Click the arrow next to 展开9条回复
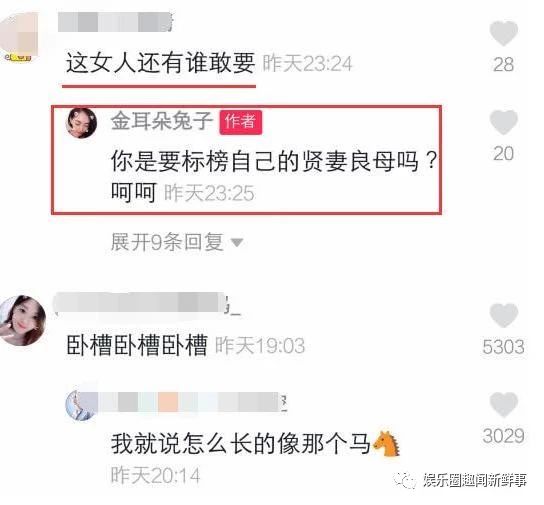The height and width of the screenshot is (505, 544). pos(237,242)
